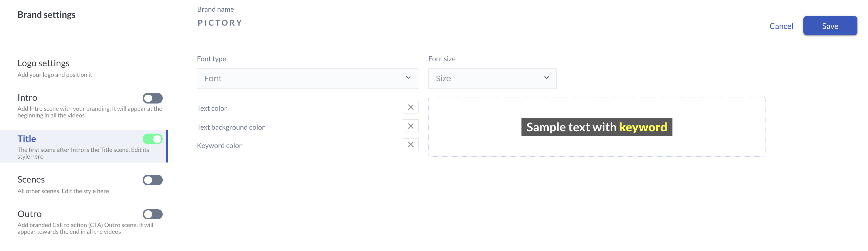Enable the Intro scene toggle
The image size is (868, 251).
(152, 98)
